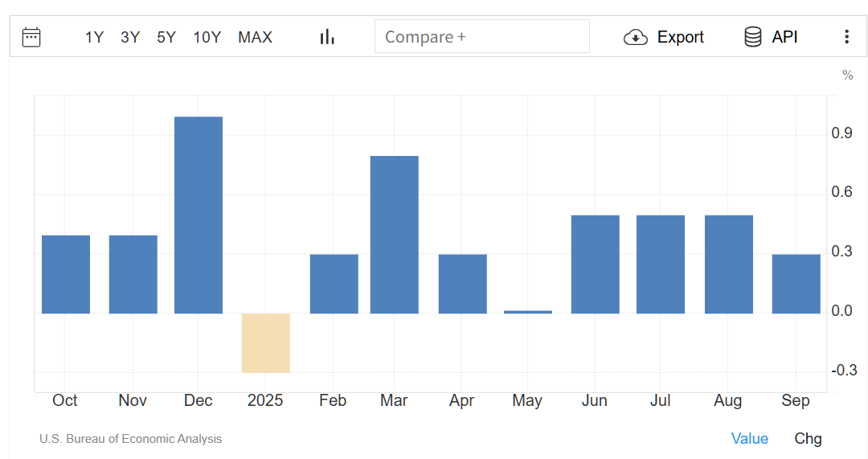
Task: Click the API database icon
Action: click(x=753, y=37)
